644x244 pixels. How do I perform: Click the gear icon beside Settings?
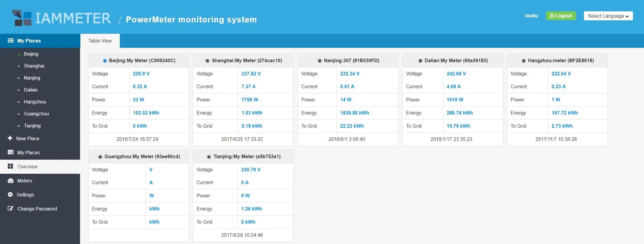(x=10, y=194)
